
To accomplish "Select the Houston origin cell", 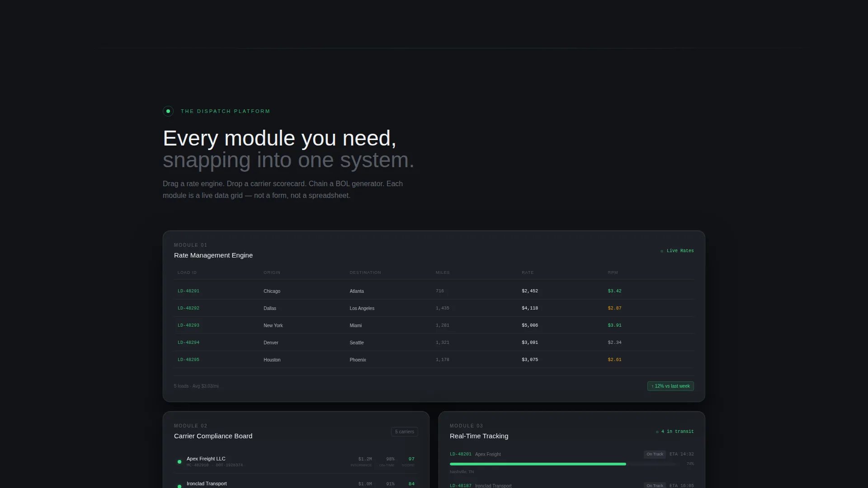I will tap(272, 360).
